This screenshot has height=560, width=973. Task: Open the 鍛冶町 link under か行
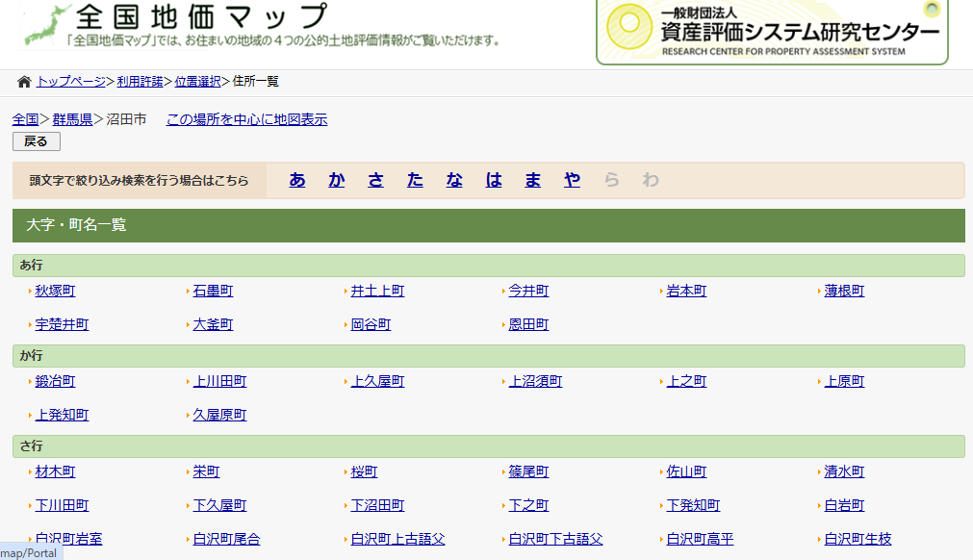pyautogui.click(x=55, y=381)
